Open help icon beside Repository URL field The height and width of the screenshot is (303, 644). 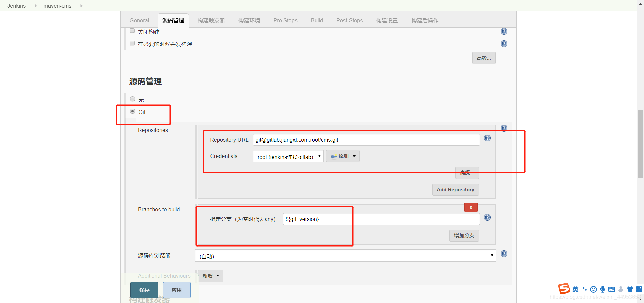487,138
